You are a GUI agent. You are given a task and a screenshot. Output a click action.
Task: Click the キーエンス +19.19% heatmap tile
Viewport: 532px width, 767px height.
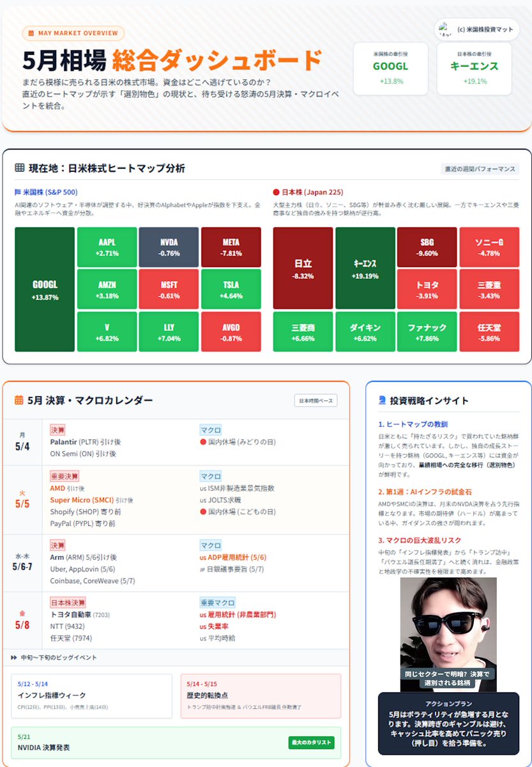(x=365, y=268)
